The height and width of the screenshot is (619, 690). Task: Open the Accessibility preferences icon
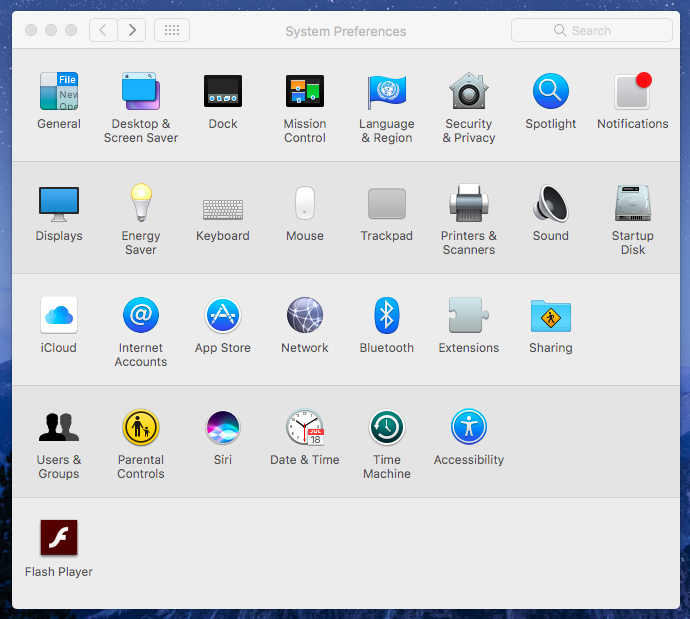(469, 427)
